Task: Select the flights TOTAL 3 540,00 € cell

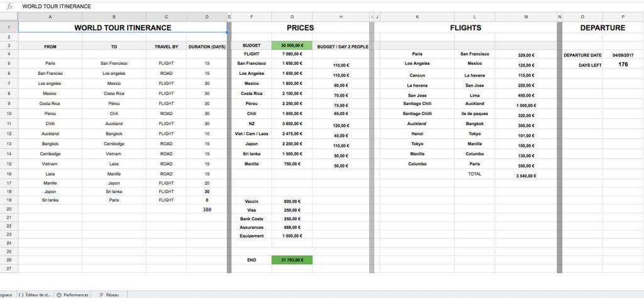Action: pos(526,177)
